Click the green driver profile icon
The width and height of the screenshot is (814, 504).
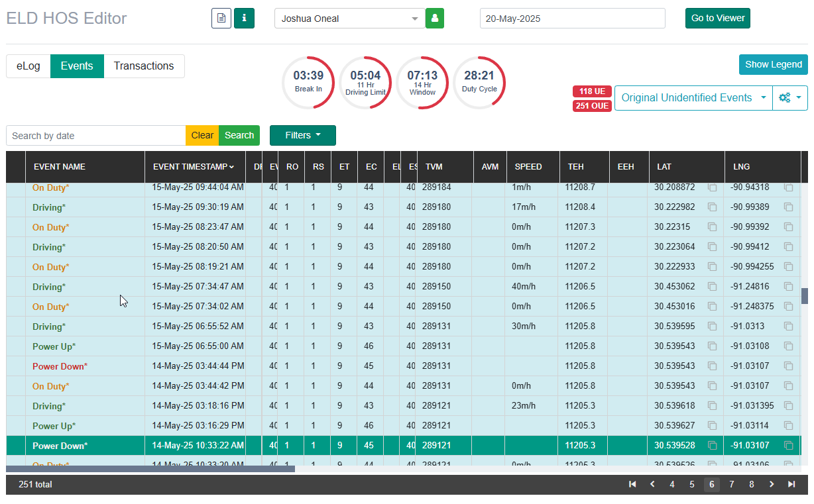point(435,19)
